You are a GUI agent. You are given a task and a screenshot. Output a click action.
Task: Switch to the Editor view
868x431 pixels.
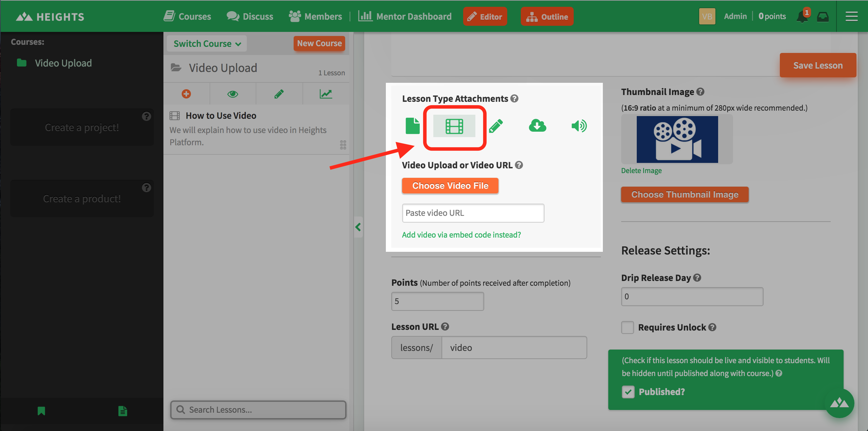click(x=485, y=16)
